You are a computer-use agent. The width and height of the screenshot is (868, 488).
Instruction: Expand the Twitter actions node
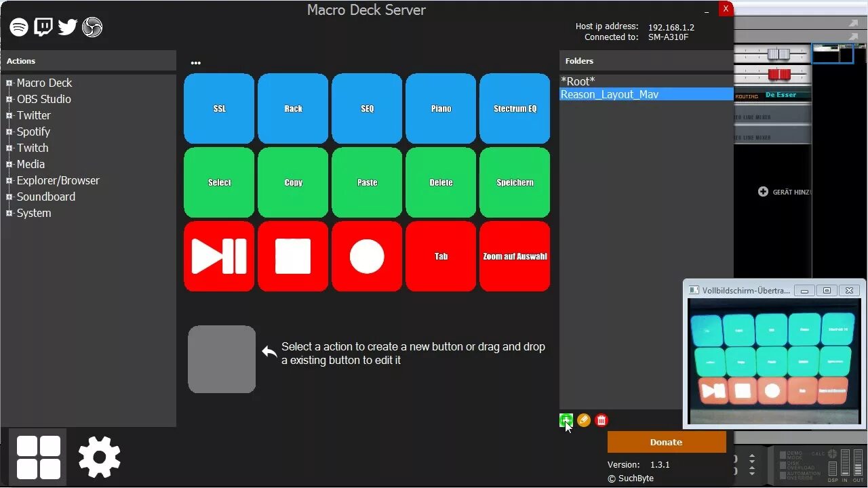point(9,116)
